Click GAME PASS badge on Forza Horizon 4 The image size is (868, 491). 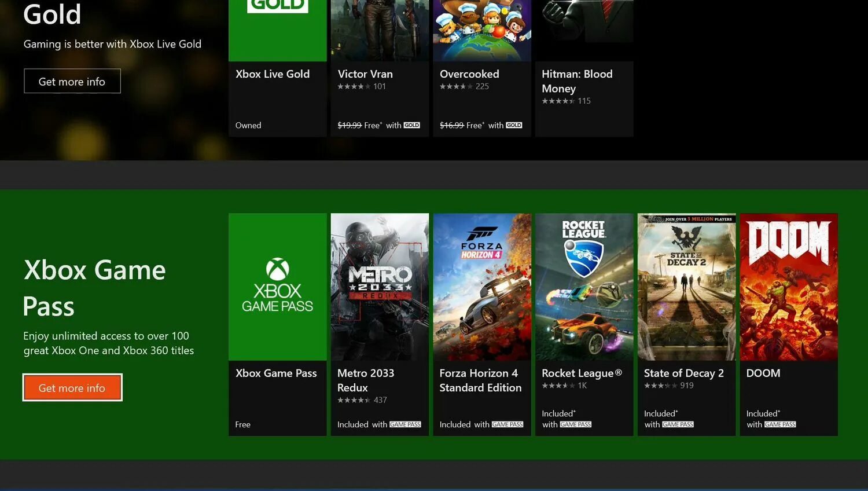pyautogui.click(x=507, y=424)
